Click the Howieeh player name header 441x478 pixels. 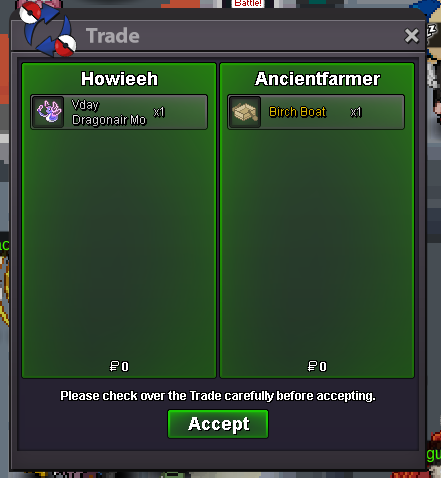(x=119, y=79)
